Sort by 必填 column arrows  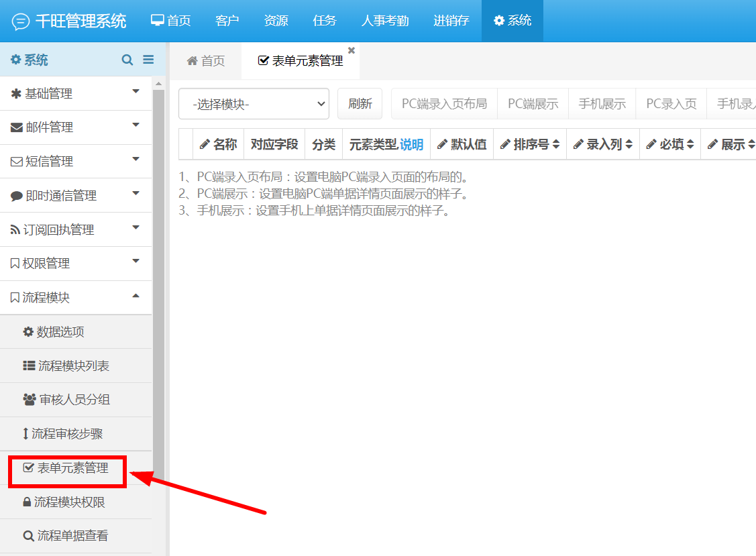(690, 144)
